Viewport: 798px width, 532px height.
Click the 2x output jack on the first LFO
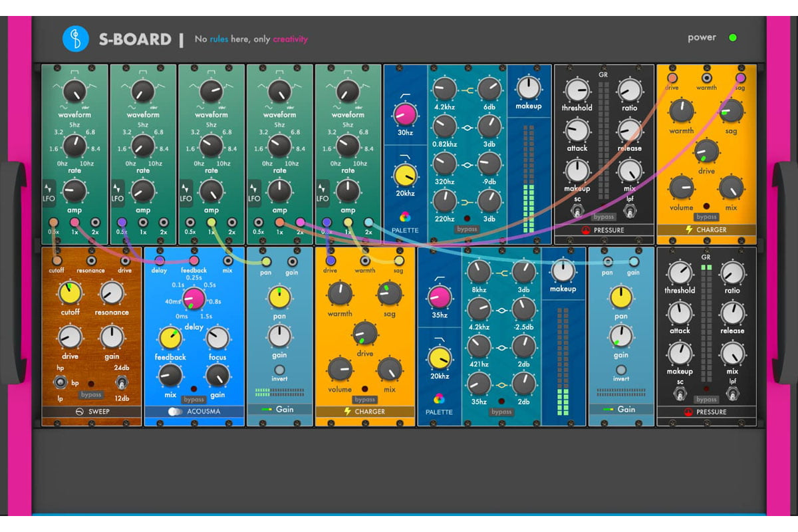click(x=96, y=222)
